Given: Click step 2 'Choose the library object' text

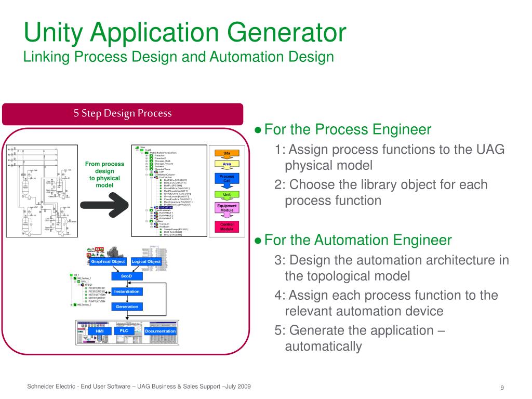Looking at the screenshot, I should [381, 192].
